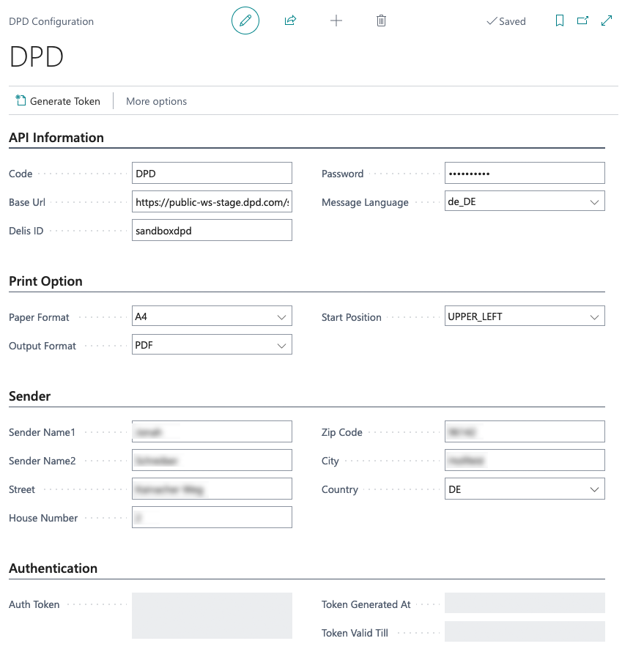Click the plus icon to add new
Screen dimensions: 644x660
point(336,21)
